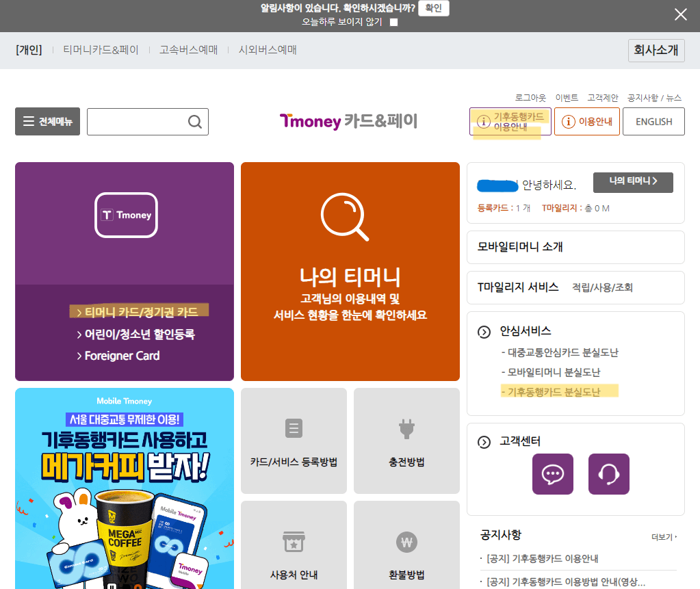700x589 pixels.
Task: Go to 고속버스예매 tab
Action: (x=189, y=50)
